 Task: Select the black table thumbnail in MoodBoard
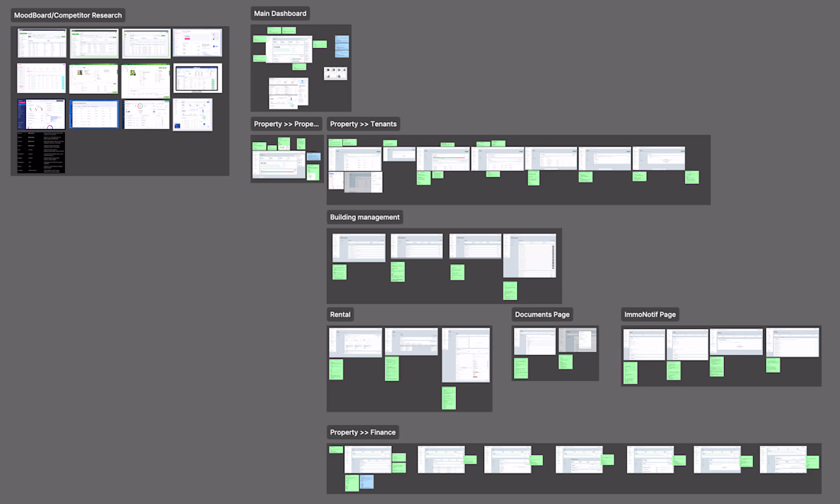pyautogui.click(x=40, y=152)
